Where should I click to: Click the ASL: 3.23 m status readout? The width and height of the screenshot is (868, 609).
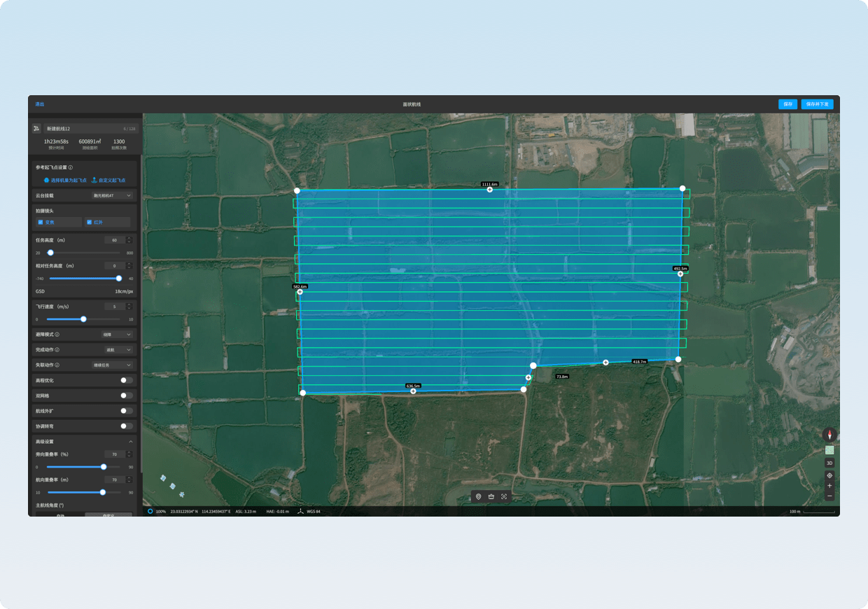[x=246, y=512]
